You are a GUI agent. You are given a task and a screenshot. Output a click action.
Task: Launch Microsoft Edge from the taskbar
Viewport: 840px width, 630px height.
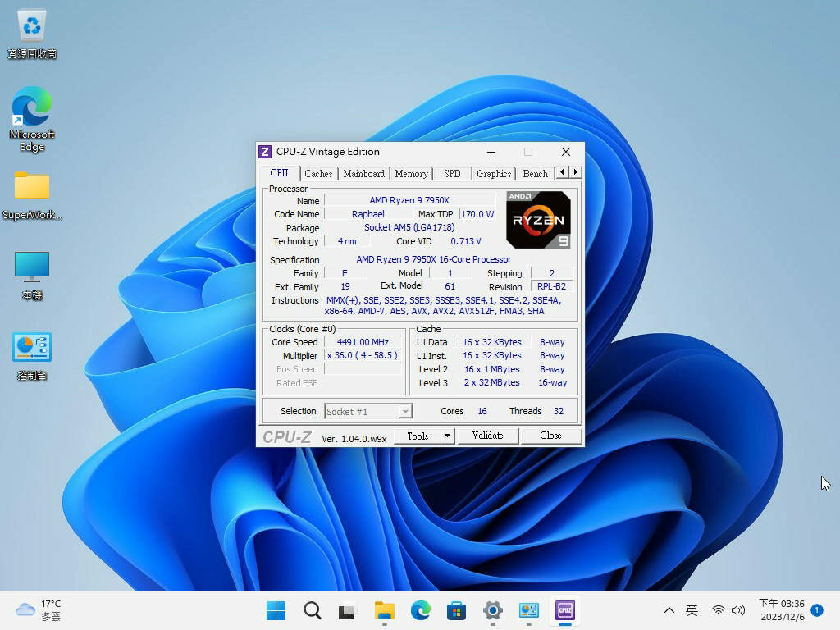421,610
